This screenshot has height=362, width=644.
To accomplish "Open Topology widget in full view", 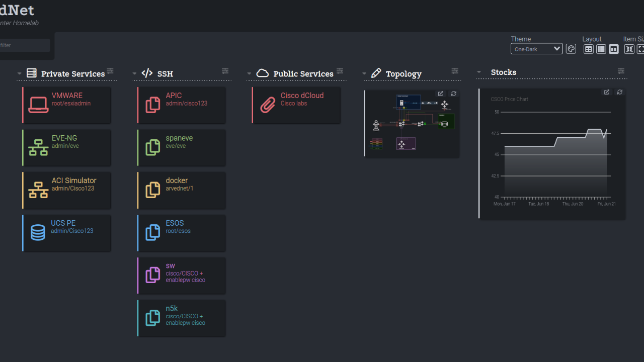I will coord(441,94).
